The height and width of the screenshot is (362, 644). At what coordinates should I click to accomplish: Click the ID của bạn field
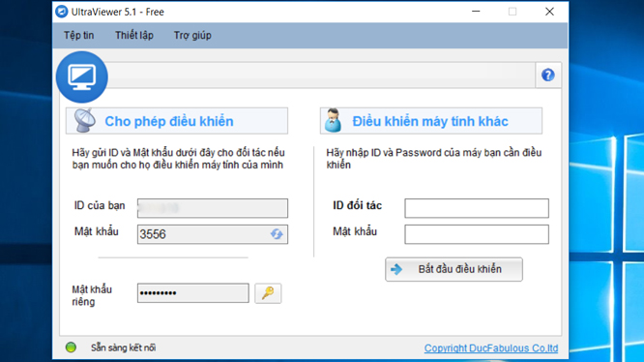click(213, 208)
